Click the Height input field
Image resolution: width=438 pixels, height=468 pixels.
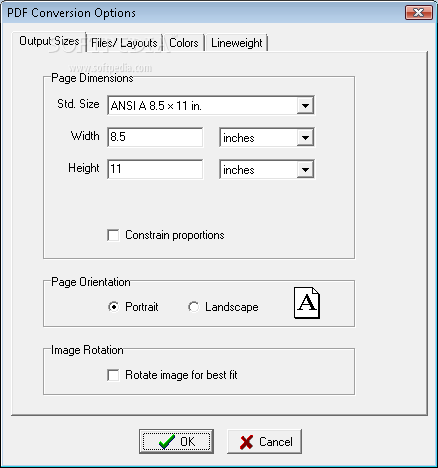tap(155, 169)
